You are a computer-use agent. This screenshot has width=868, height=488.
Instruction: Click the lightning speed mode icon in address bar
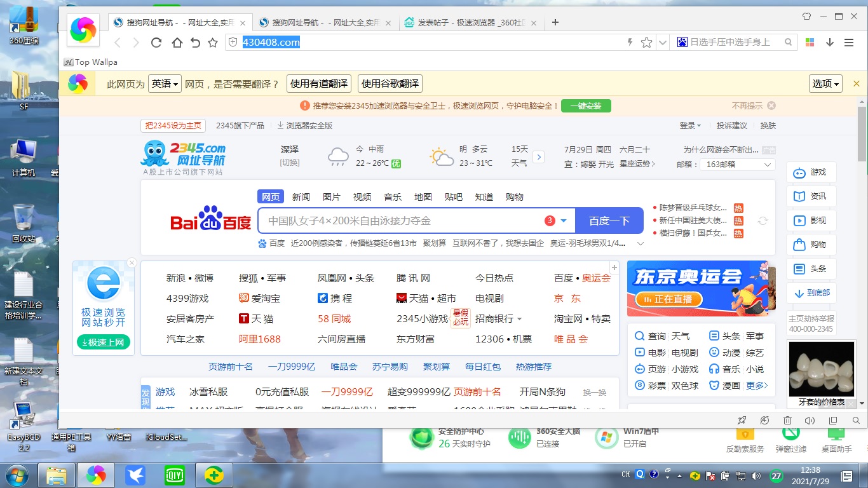[630, 43]
